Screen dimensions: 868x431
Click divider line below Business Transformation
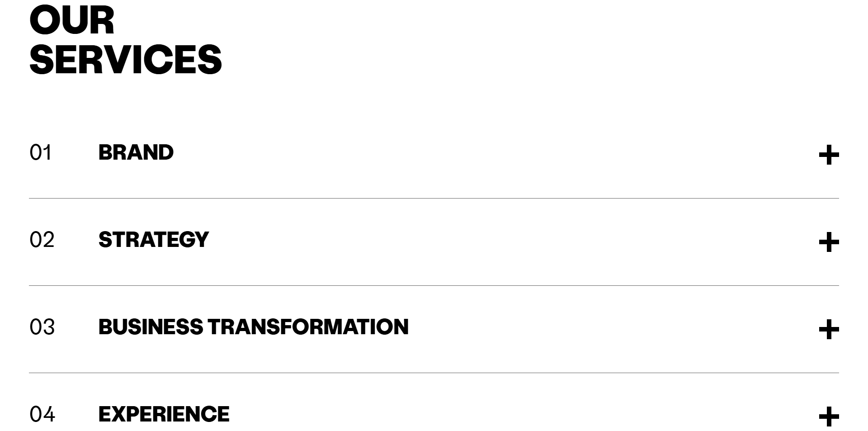[x=434, y=373]
